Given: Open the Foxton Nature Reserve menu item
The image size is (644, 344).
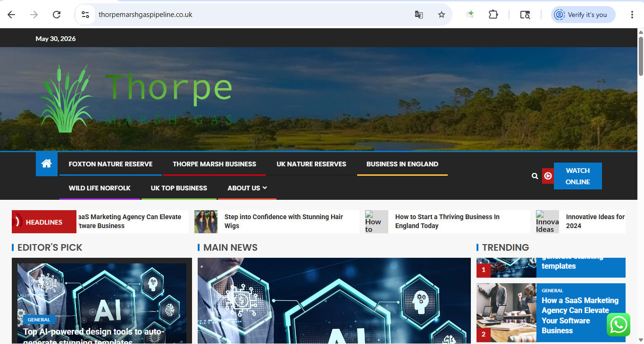Looking at the screenshot, I should point(110,164).
